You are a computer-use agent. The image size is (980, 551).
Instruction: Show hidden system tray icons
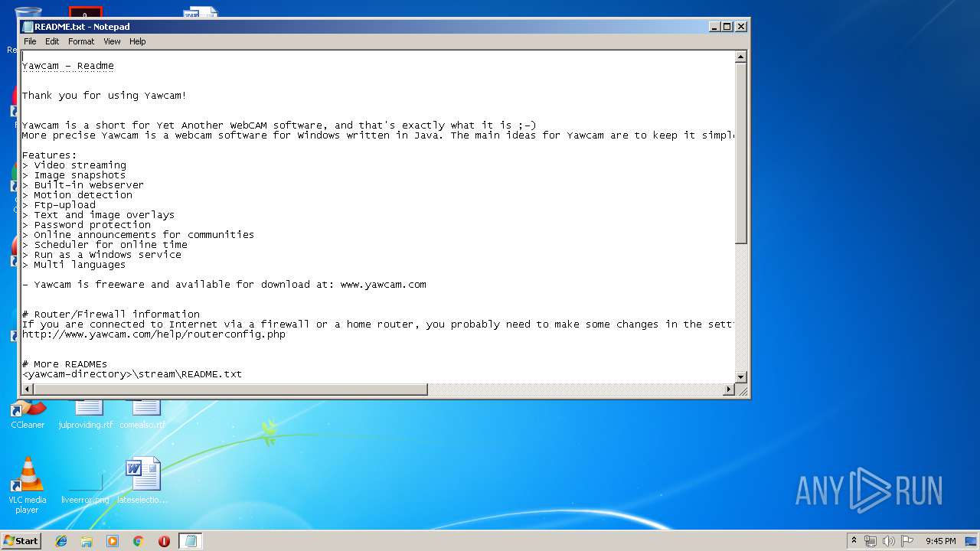pyautogui.click(x=854, y=540)
